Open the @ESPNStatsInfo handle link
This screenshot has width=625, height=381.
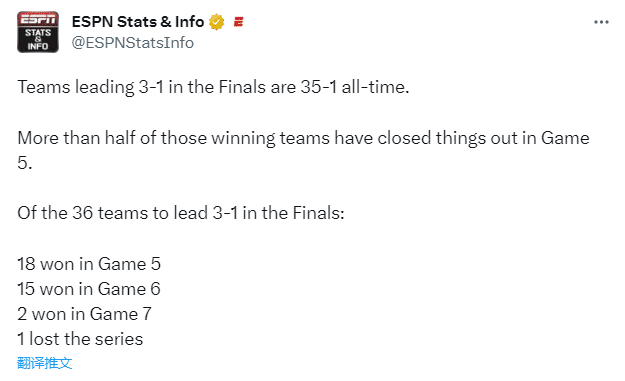pyautogui.click(x=133, y=43)
